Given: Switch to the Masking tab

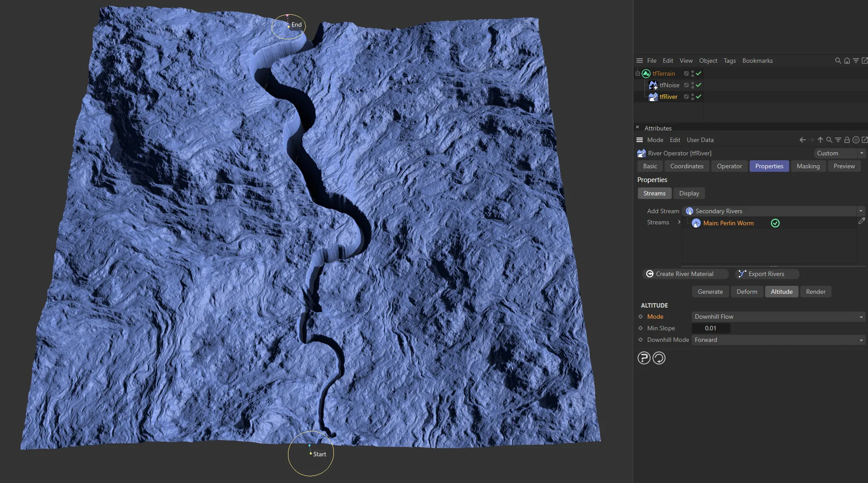Looking at the screenshot, I should [808, 166].
